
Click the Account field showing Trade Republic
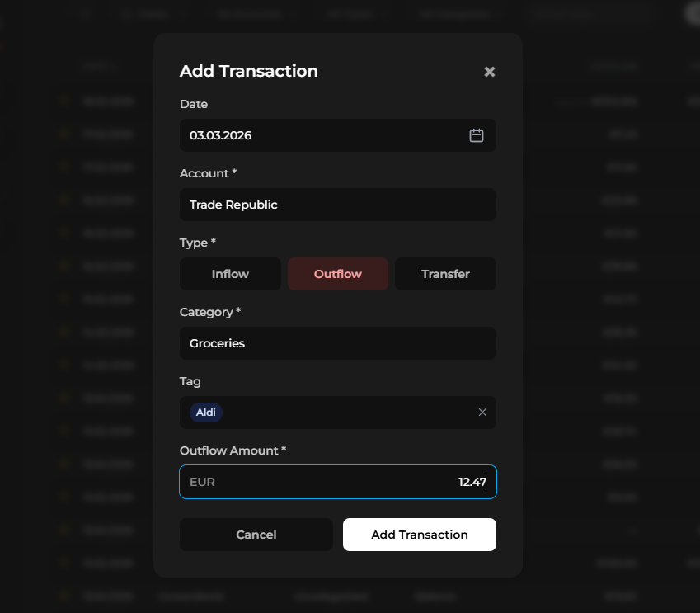pos(337,205)
